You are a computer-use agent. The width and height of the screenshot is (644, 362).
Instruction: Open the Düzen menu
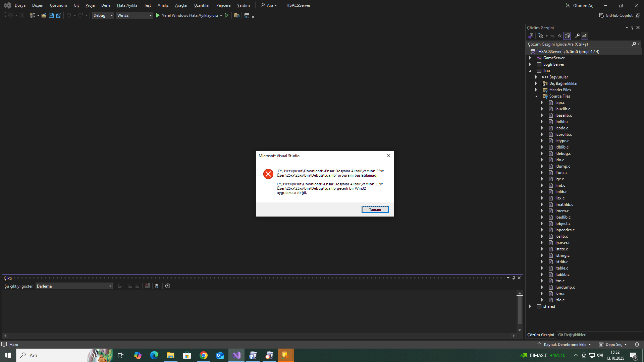(x=38, y=5)
